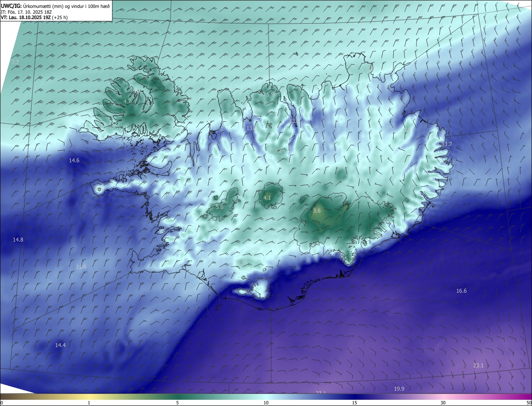The image size is (532, 406).
Task: Select the 13.7 value on the east coast
Action: coord(446,144)
